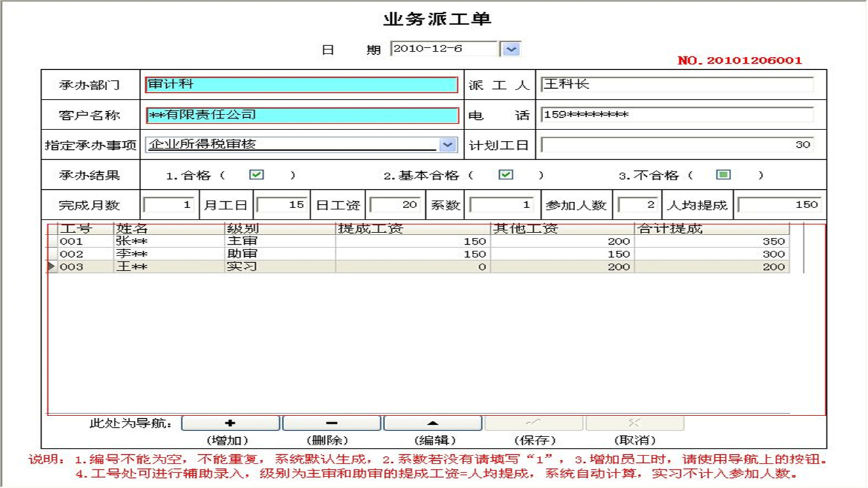This screenshot has height=488, width=868.
Task: Click the 电话 field showing 159********
Action: [678, 115]
